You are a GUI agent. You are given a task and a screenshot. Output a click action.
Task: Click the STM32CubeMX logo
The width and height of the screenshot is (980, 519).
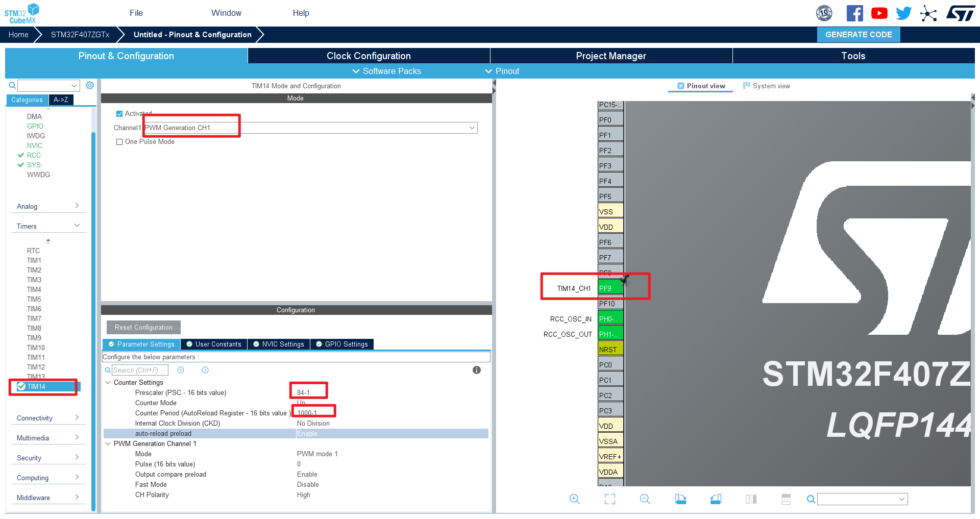(x=21, y=14)
